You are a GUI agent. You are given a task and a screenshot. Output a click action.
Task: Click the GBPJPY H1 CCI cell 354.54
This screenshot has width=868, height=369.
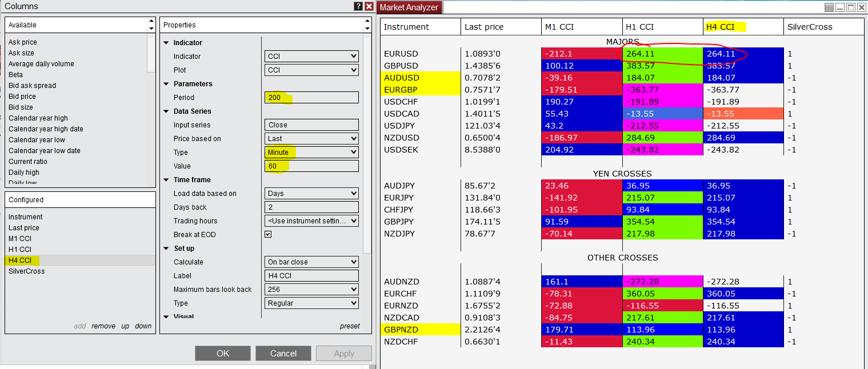[662, 222]
